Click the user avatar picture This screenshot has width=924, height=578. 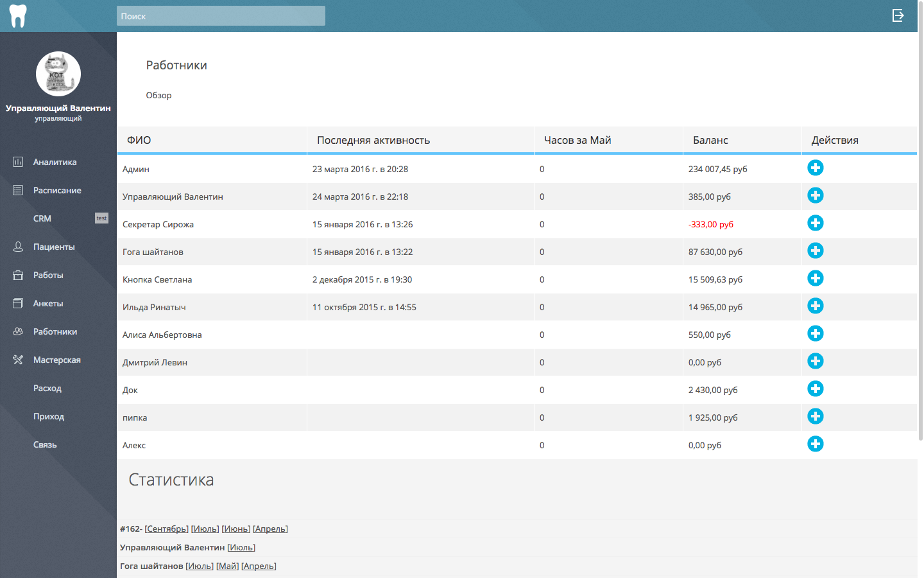[x=58, y=74]
